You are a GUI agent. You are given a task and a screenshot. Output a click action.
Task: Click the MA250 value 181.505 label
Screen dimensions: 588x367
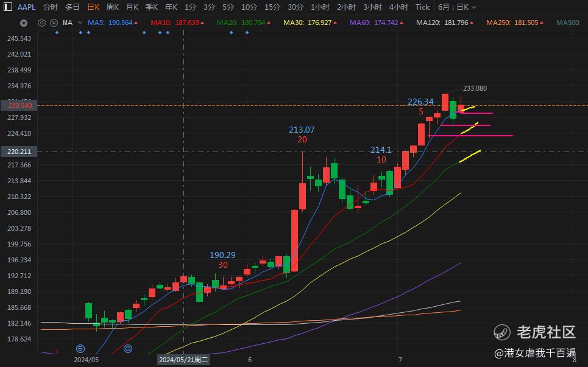(x=515, y=23)
